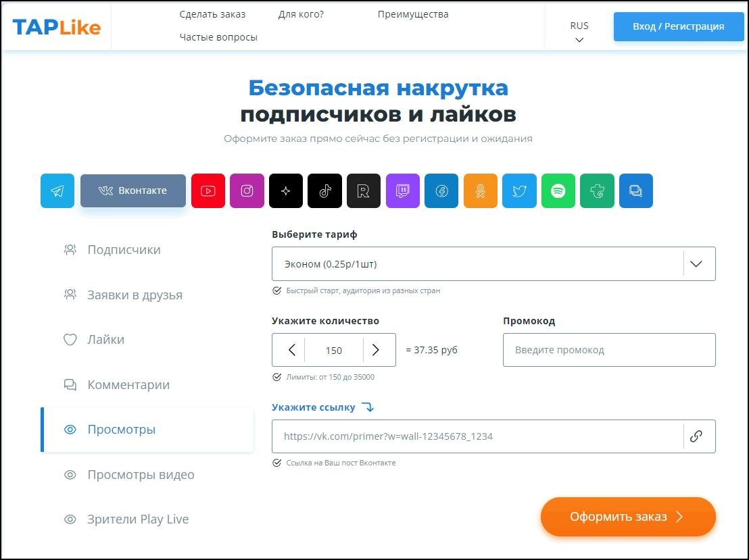
Task: Choose the Odnoklassniki orange icon
Action: (481, 191)
